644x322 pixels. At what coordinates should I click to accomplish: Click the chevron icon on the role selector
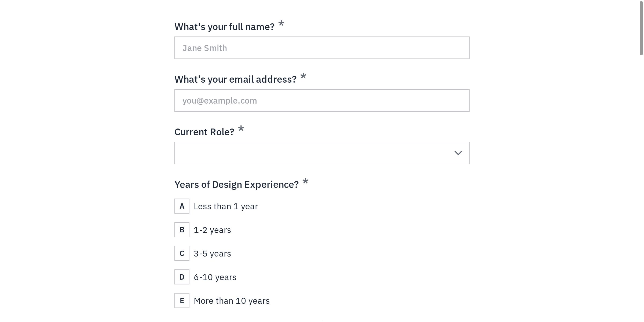pos(458,153)
